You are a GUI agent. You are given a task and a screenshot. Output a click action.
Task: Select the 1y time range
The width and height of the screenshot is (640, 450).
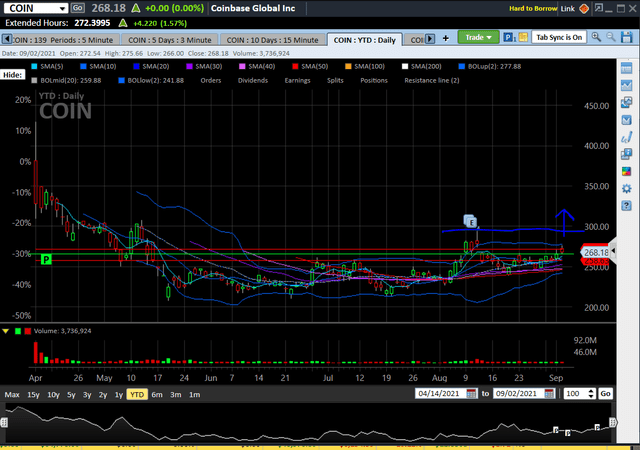tap(118, 394)
